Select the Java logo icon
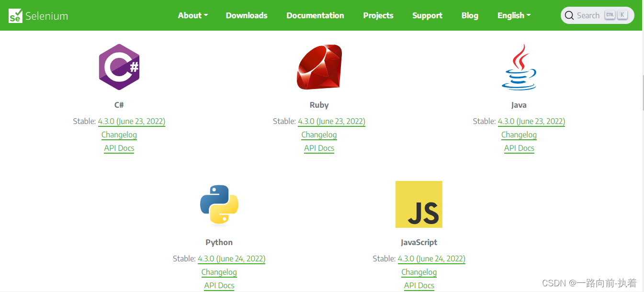 coord(519,67)
